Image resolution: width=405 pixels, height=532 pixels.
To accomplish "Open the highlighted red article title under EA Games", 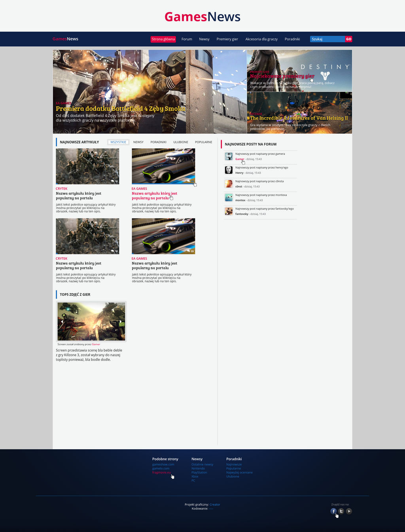I will (x=154, y=196).
